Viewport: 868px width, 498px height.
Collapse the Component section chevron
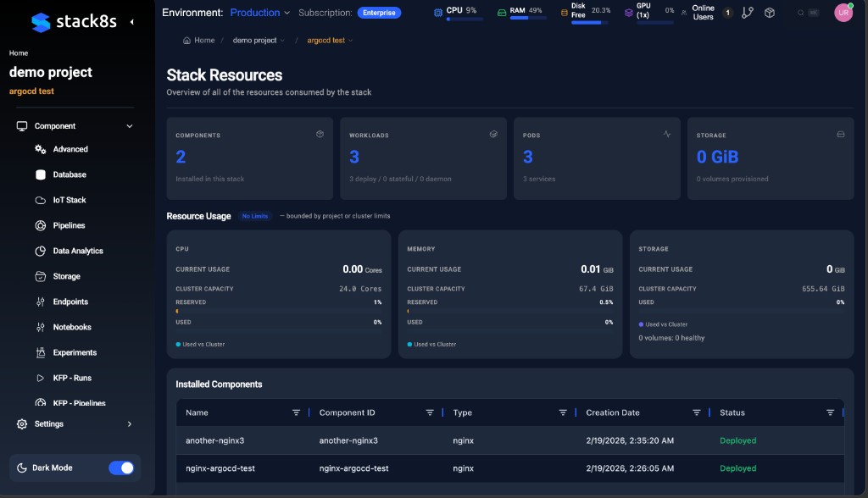(x=130, y=126)
